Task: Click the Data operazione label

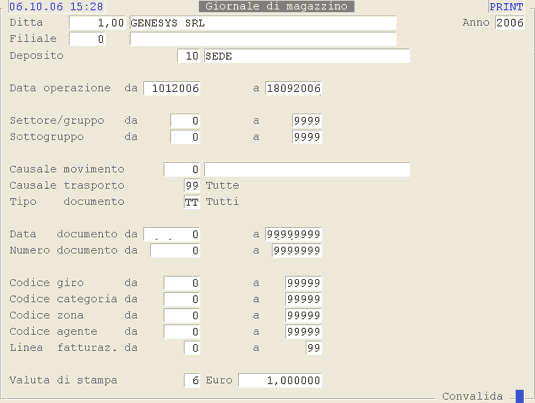Action: [x=60, y=88]
